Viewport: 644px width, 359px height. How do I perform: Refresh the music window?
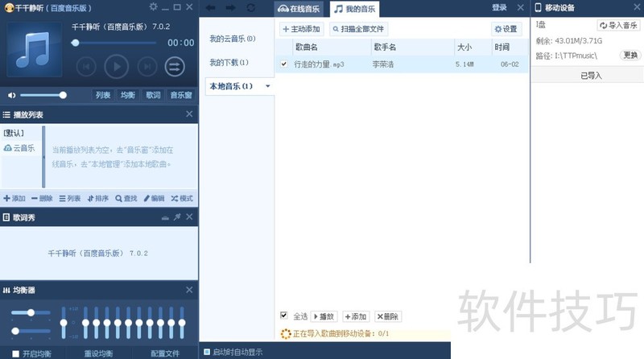pos(251,7)
